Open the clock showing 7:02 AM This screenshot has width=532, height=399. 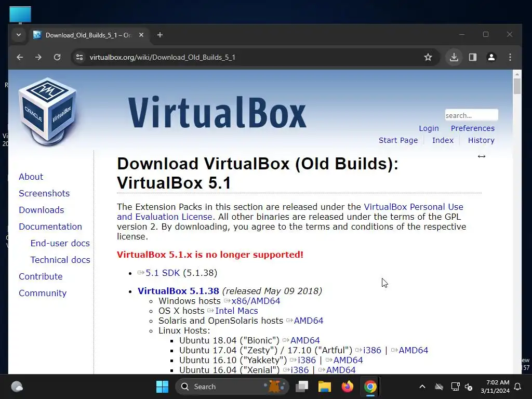coord(495,387)
